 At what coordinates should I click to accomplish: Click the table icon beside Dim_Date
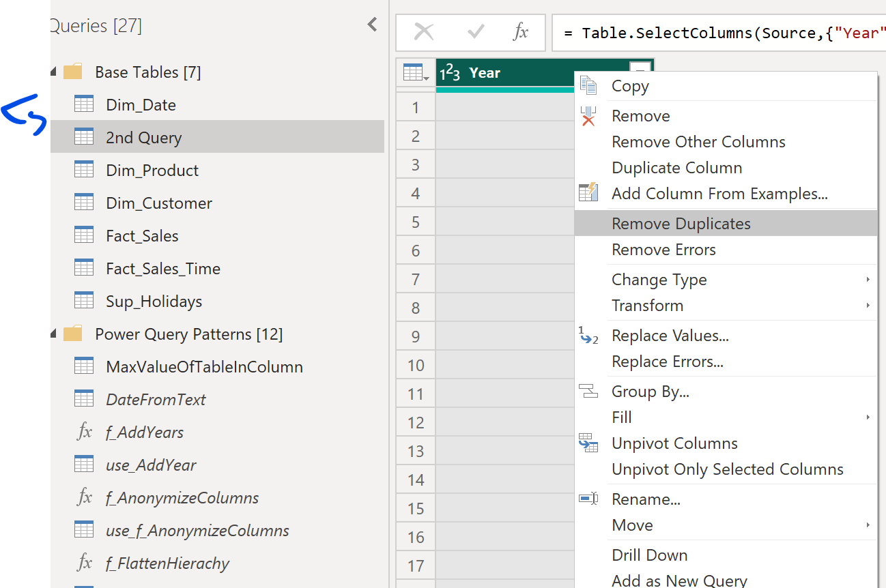(84, 104)
